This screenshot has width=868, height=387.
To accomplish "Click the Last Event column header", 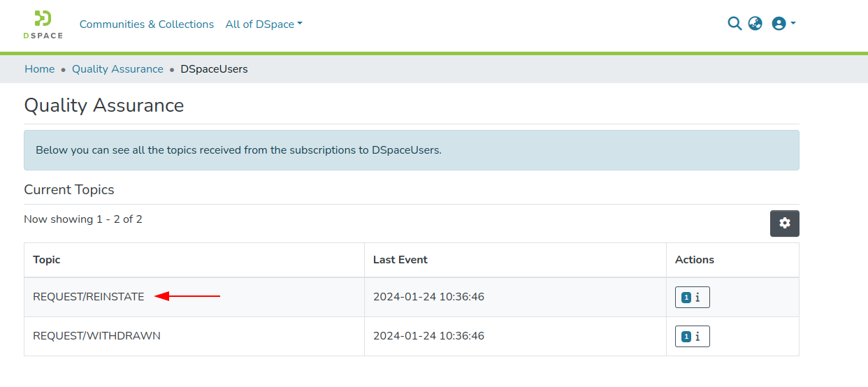I will point(400,260).
